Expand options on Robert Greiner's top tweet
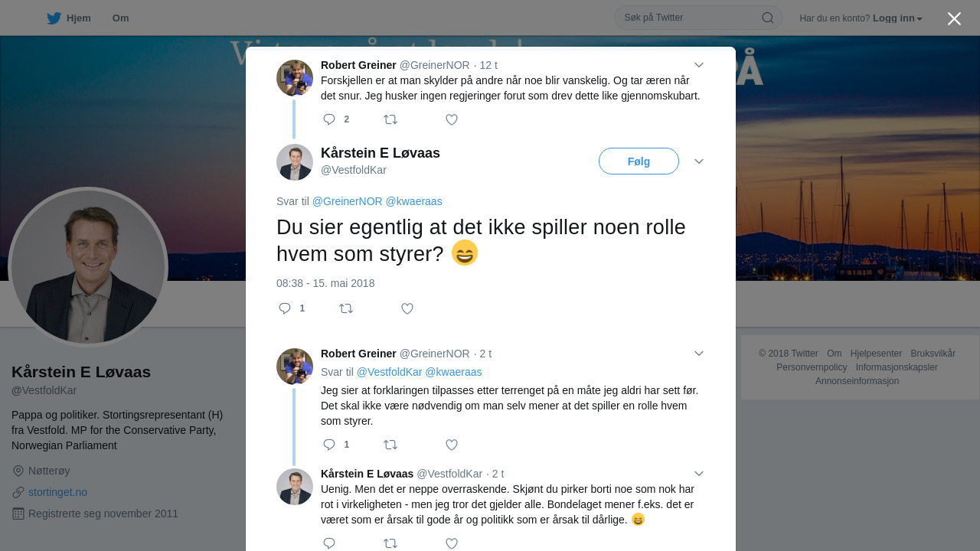Viewport: 980px width, 551px height. 699,65
